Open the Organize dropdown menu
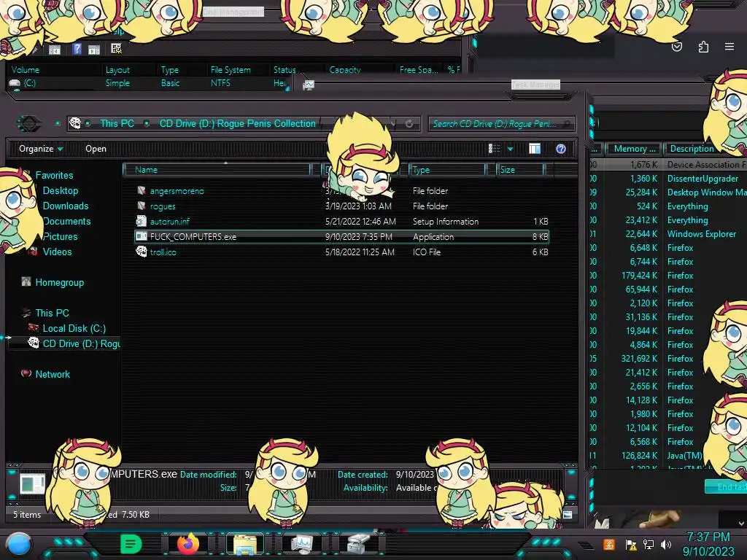747x560 pixels. click(x=41, y=149)
